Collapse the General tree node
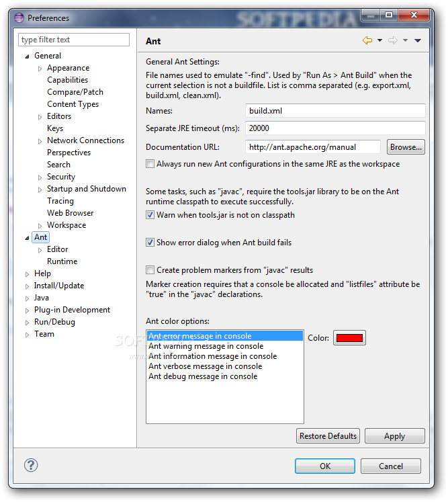This screenshot has height=502, width=448. pyautogui.click(x=27, y=56)
